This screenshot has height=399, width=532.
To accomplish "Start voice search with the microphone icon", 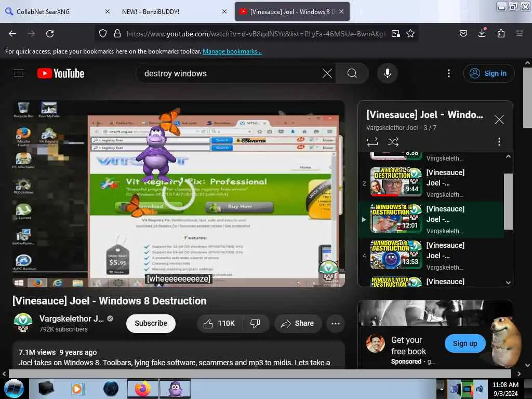I will point(388,73).
